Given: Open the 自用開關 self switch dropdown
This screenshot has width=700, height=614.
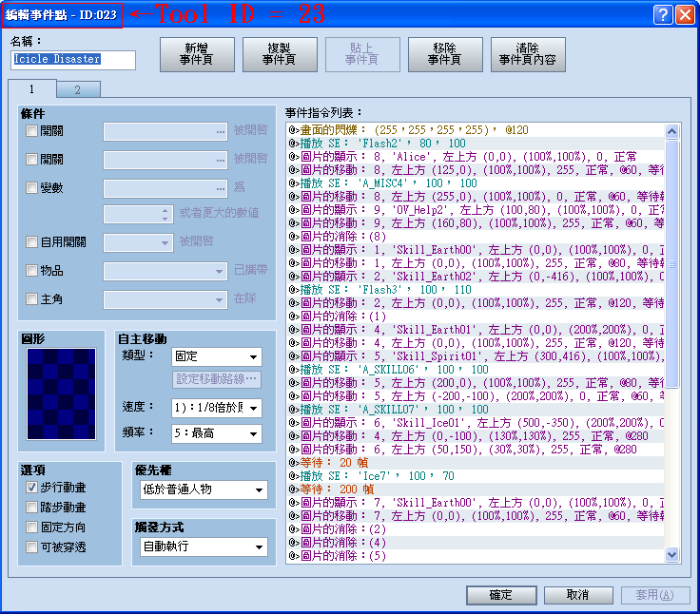Looking at the screenshot, I should coord(139,242).
